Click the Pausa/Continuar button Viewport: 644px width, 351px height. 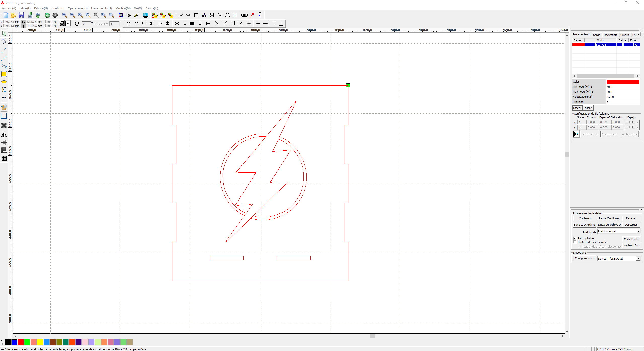[x=609, y=218]
